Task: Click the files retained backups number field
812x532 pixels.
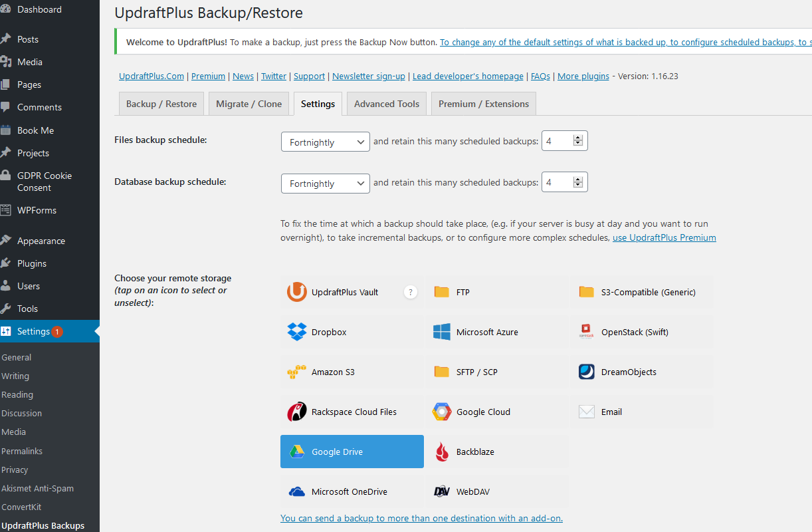Action: point(565,141)
